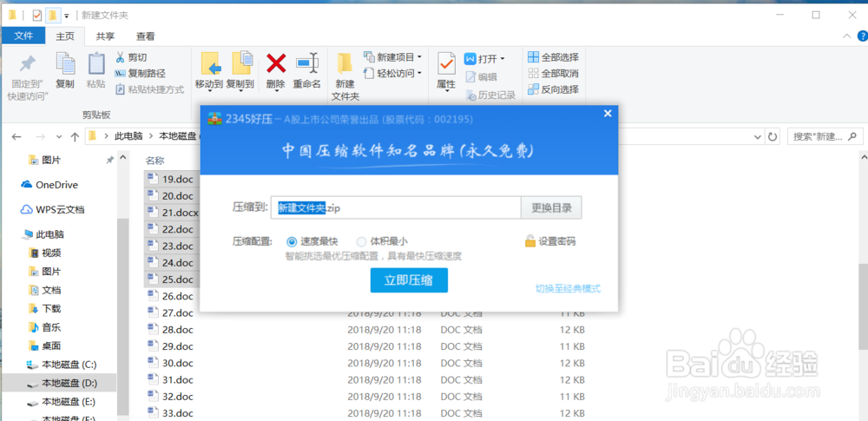Viewport: 868px width, 421px height.
Task: Open the Copy to (复制到) menu
Action: pyautogui.click(x=240, y=71)
